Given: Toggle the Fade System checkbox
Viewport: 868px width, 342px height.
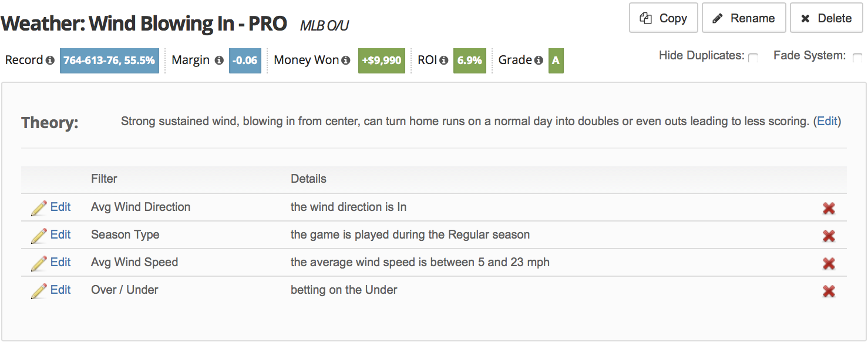Looking at the screenshot, I should click(857, 58).
